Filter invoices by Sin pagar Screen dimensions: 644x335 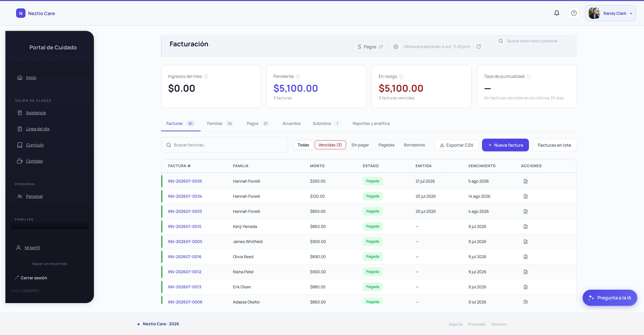(x=360, y=145)
